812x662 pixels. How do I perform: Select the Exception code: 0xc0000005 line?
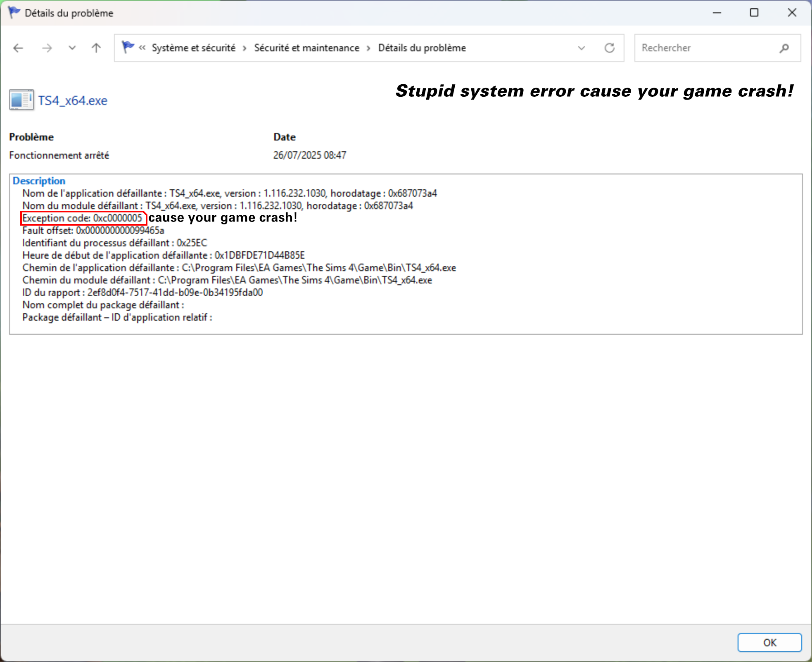tap(82, 218)
